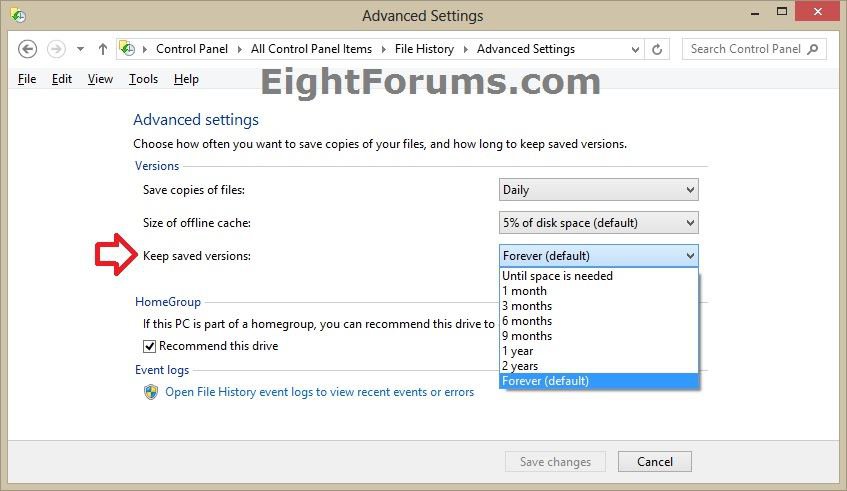Open File History event logs link

coord(319,392)
